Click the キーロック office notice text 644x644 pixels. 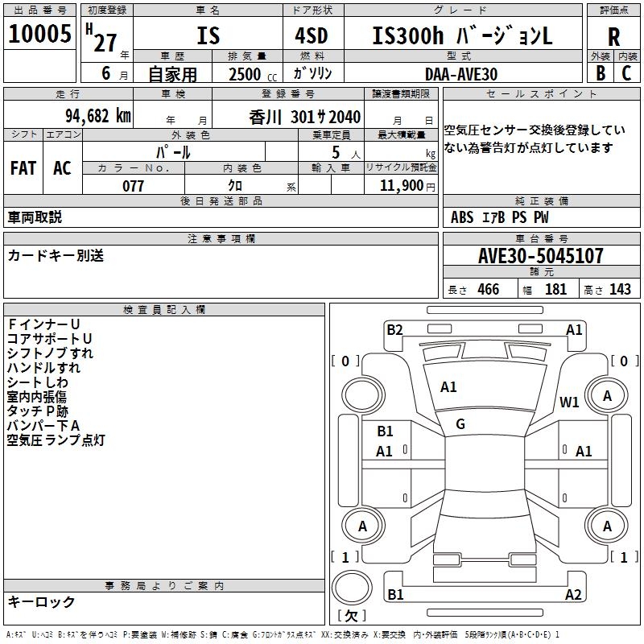pyautogui.click(x=41, y=601)
